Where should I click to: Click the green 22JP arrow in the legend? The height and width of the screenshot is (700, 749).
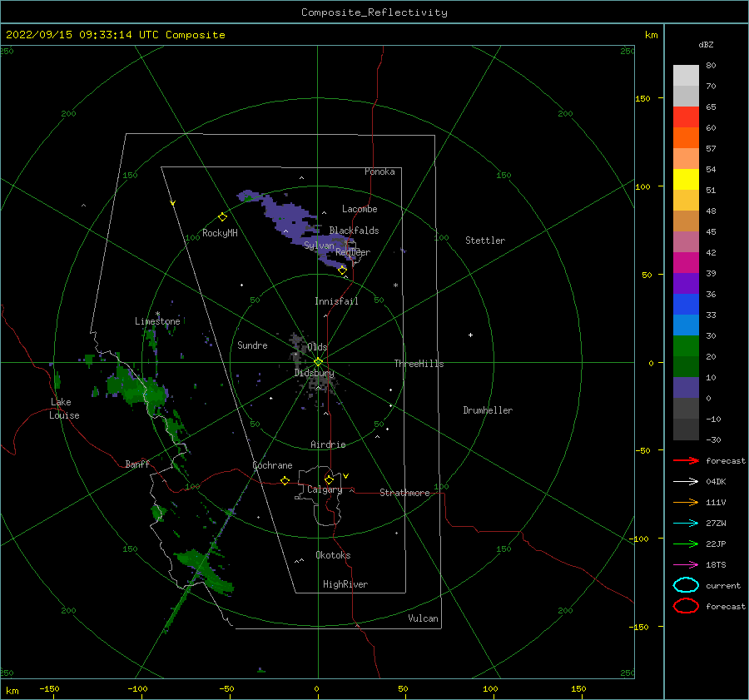[x=686, y=544]
